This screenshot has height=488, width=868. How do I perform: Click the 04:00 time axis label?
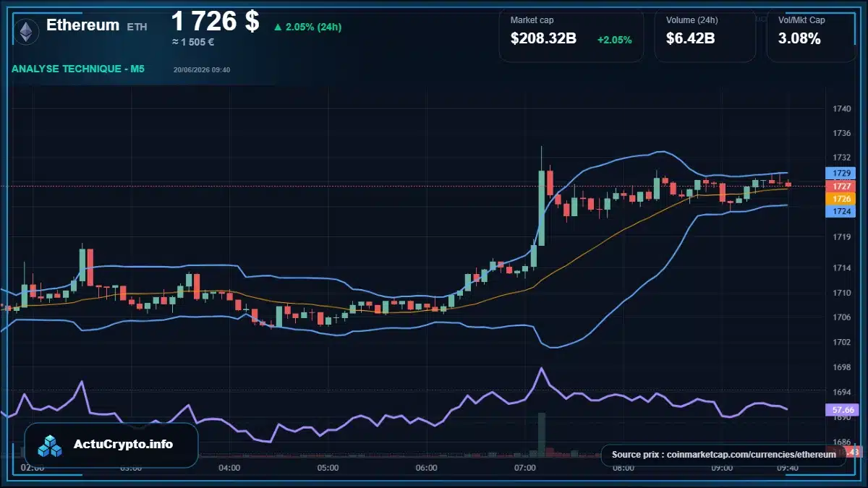pyautogui.click(x=229, y=468)
